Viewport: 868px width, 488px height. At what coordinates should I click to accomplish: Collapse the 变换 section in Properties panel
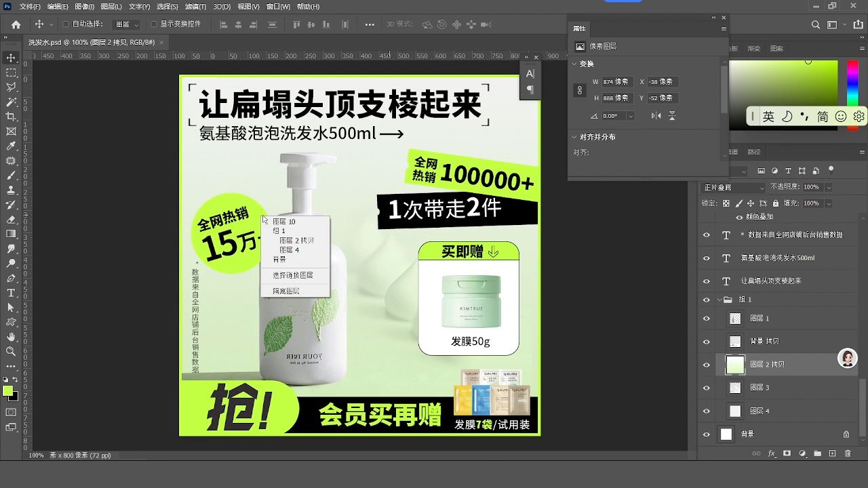[574, 64]
